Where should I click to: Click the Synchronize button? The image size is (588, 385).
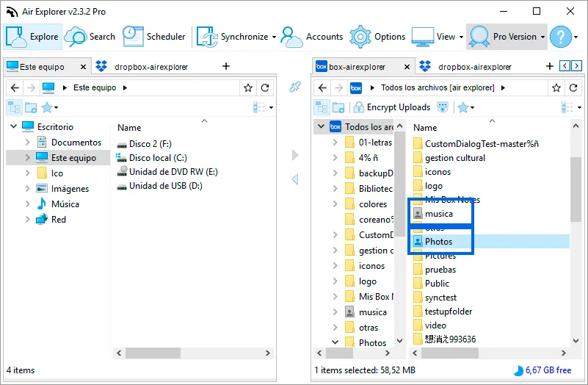[x=233, y=37]
